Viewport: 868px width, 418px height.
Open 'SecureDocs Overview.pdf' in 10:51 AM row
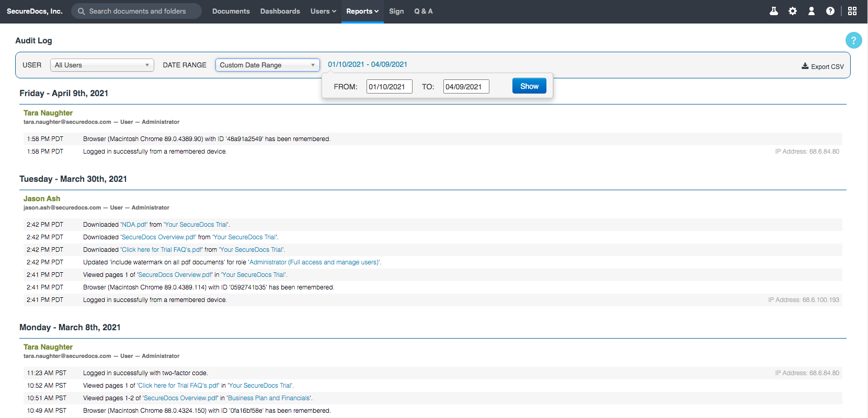[181, 398]
